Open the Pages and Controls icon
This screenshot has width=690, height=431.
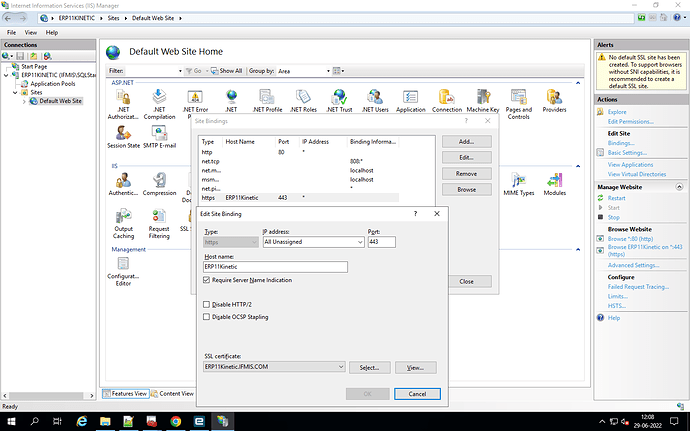pos(518,104)
